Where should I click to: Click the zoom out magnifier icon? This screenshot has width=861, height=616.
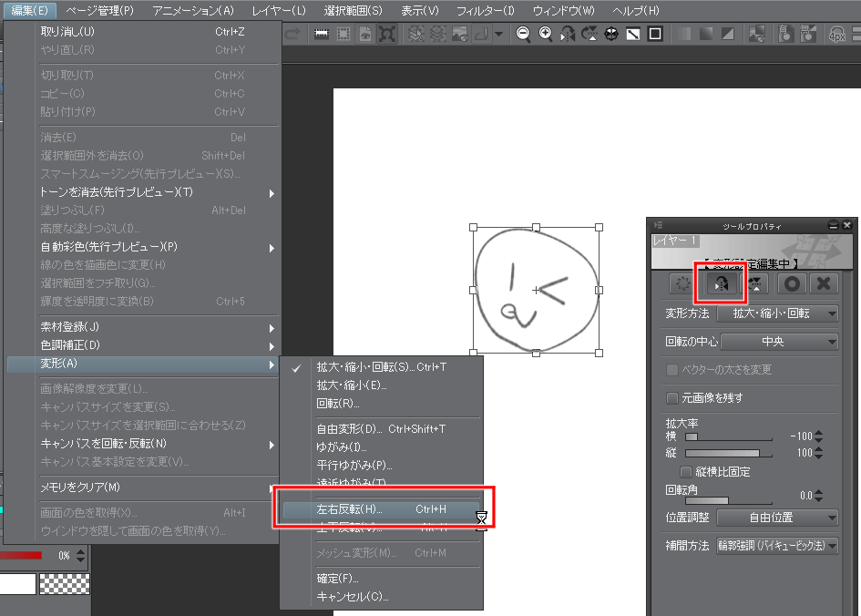[524, 35]
